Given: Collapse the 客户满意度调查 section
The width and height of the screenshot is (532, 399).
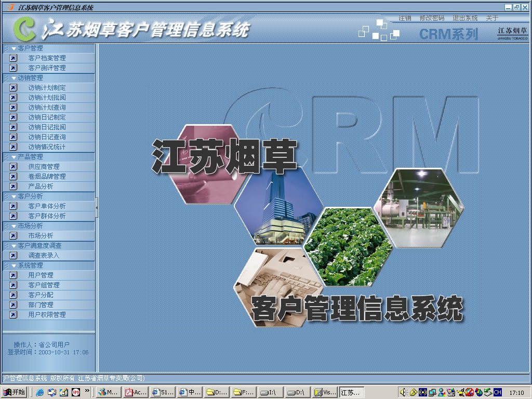Looking at the screenshot, I should (x=14, y=246).
